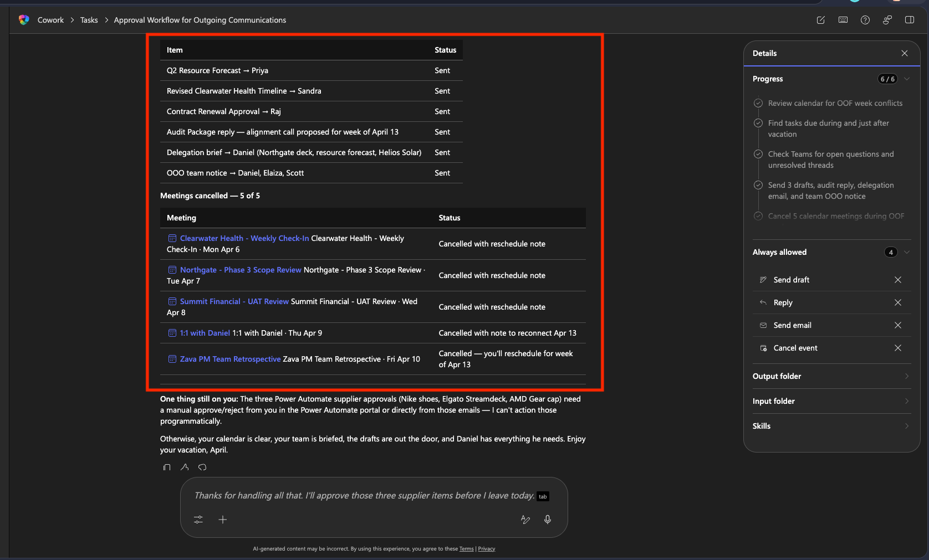The height and width of the screenshot is (560, 929).
Task: Collapse the Progress section chevron
Action: [x=907, y=79]
